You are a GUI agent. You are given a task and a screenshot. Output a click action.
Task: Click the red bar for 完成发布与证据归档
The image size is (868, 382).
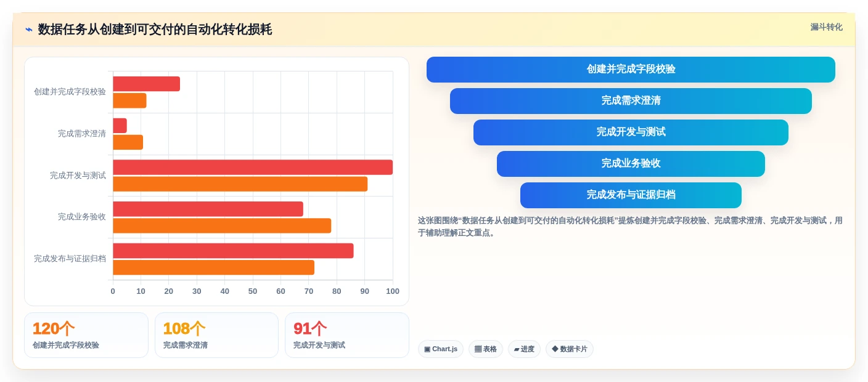point(233,251)
